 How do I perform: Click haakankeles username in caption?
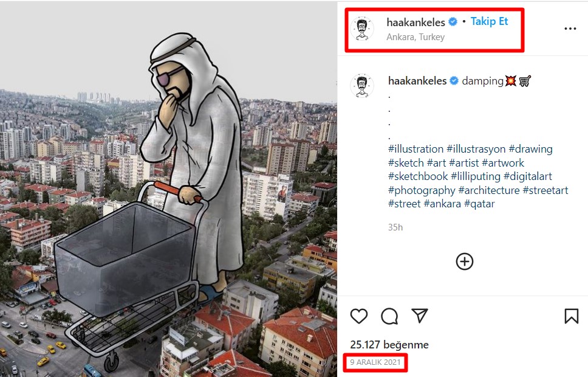[417, 81]
